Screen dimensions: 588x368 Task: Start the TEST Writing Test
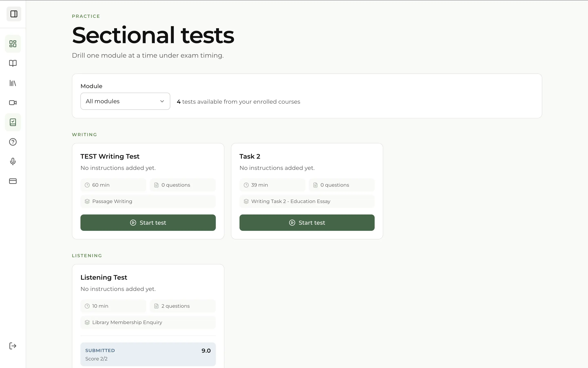(148, 223)
